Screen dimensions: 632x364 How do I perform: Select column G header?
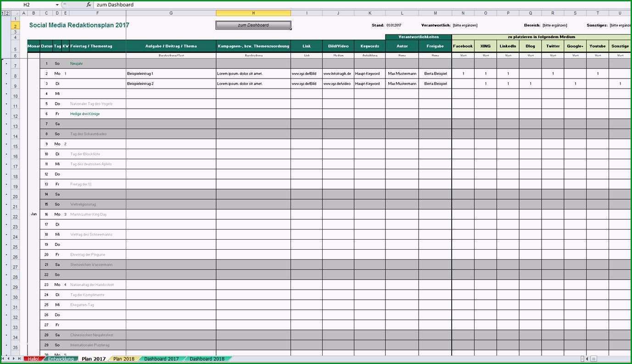pos(171,13)
